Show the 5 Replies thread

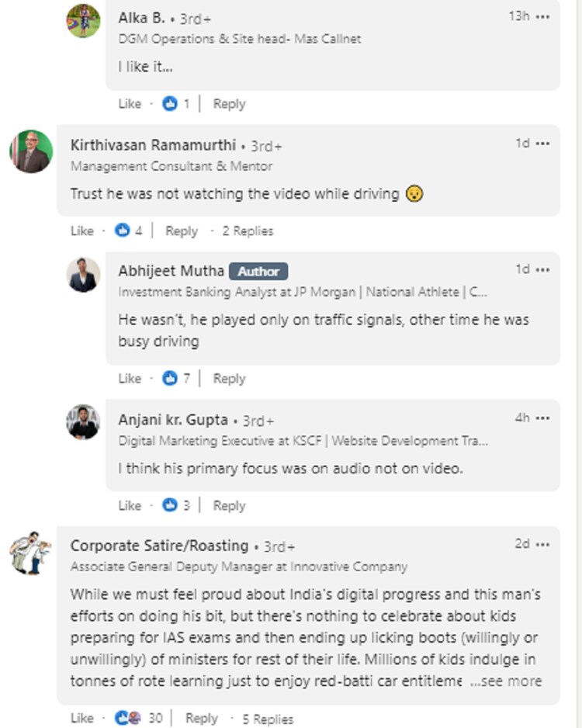268,719
